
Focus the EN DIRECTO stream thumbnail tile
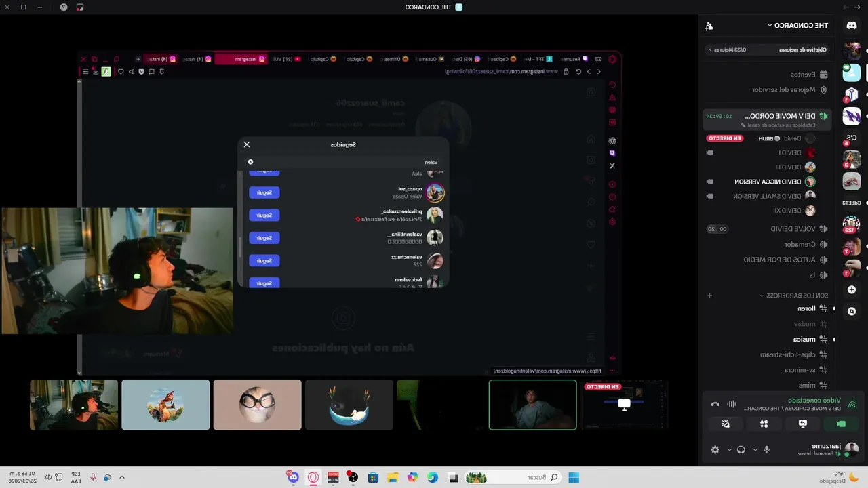click(625, 405)
